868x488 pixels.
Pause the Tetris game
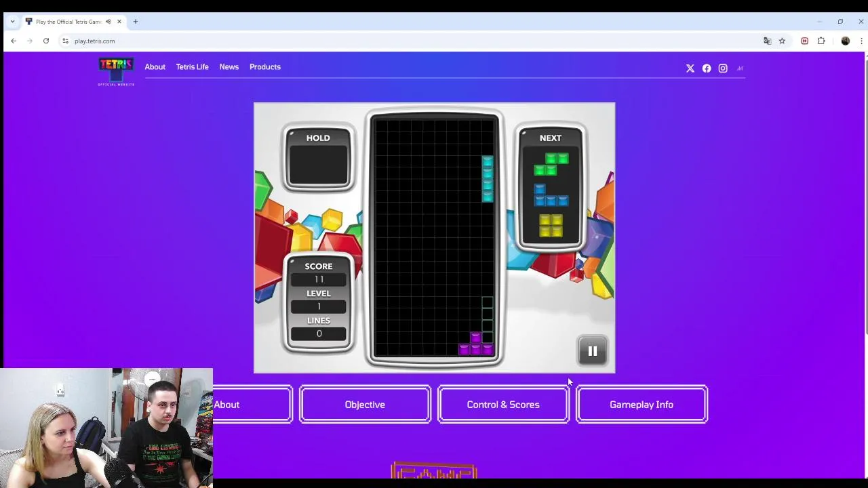tap(592, 351)
